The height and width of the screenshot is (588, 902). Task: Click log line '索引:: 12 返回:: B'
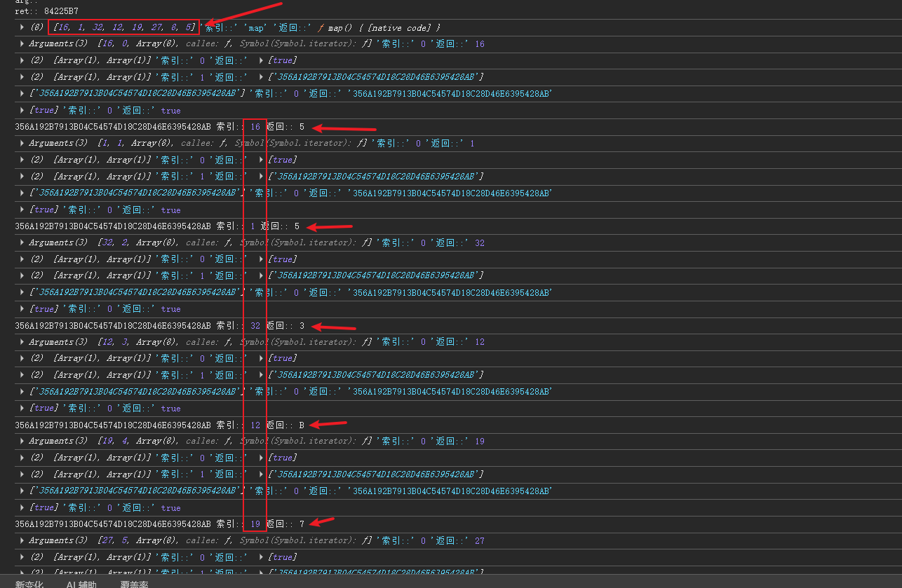tap(160, 425)
